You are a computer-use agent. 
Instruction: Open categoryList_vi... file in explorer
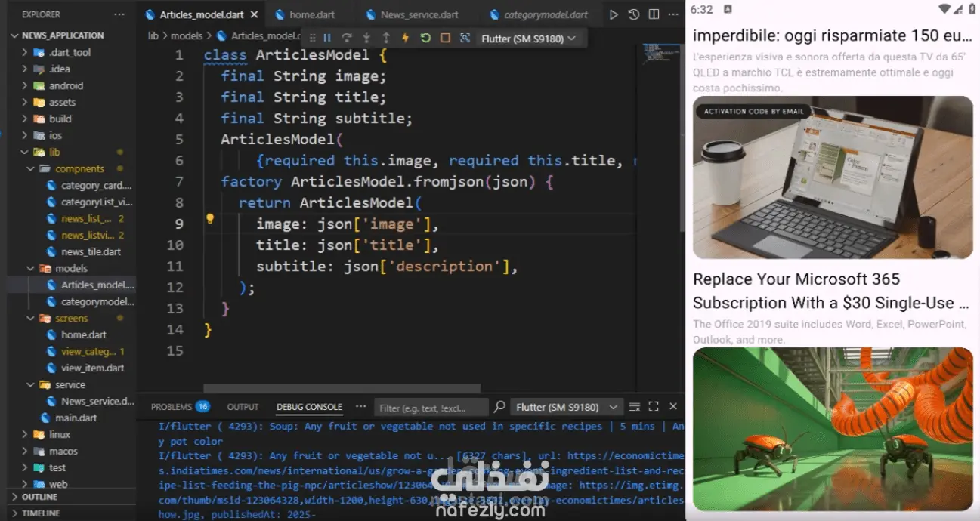pyautogui.click(x=97, y=202)
